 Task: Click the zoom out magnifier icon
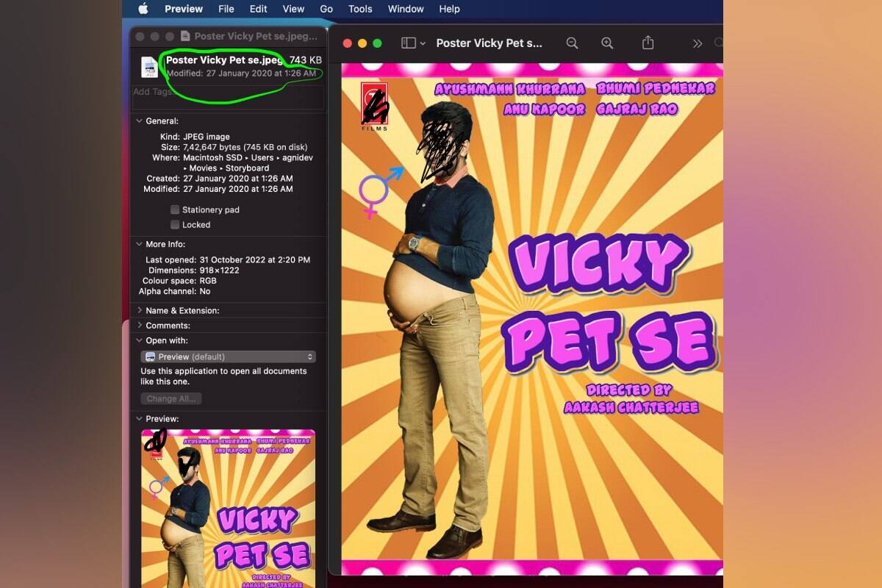tap(572, 43)
